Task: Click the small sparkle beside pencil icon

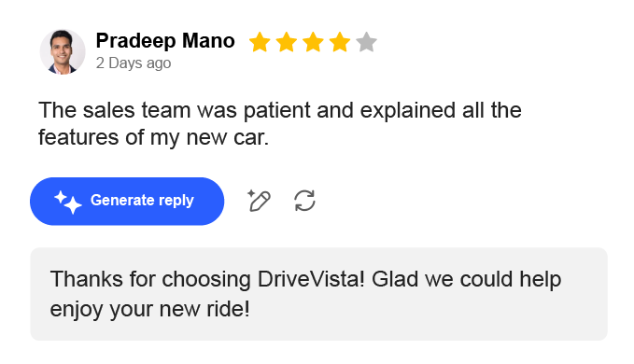Action: pos(250,192)
